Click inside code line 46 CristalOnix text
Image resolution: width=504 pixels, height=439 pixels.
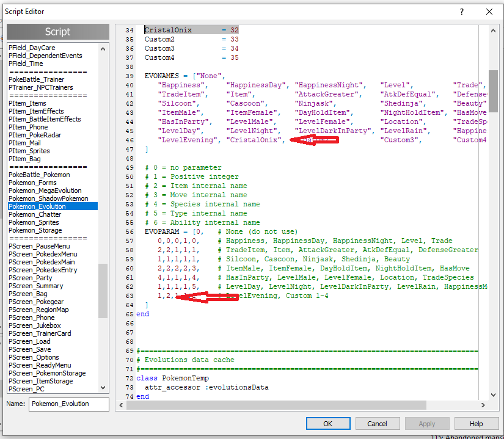254,140
